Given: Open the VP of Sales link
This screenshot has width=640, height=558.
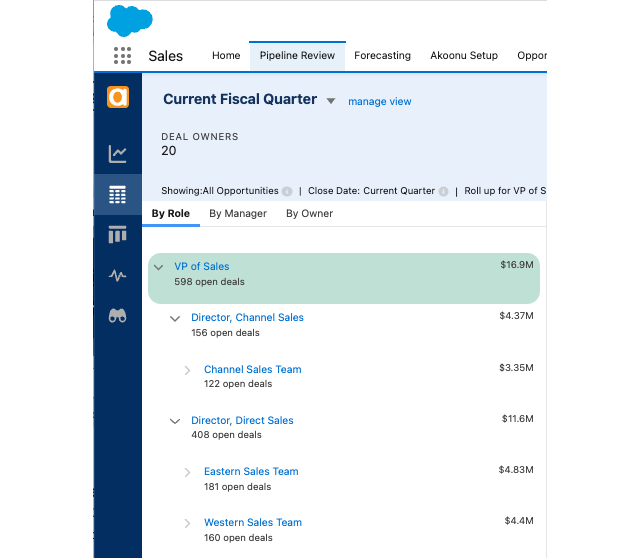Looking at the screenshot, I should point(202,266).
